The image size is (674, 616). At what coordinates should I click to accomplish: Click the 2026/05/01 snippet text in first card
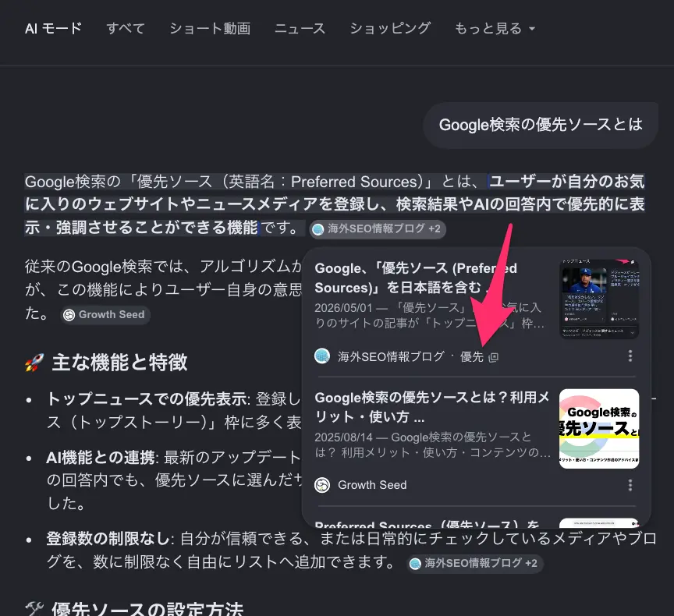click(x=429, y=315)
